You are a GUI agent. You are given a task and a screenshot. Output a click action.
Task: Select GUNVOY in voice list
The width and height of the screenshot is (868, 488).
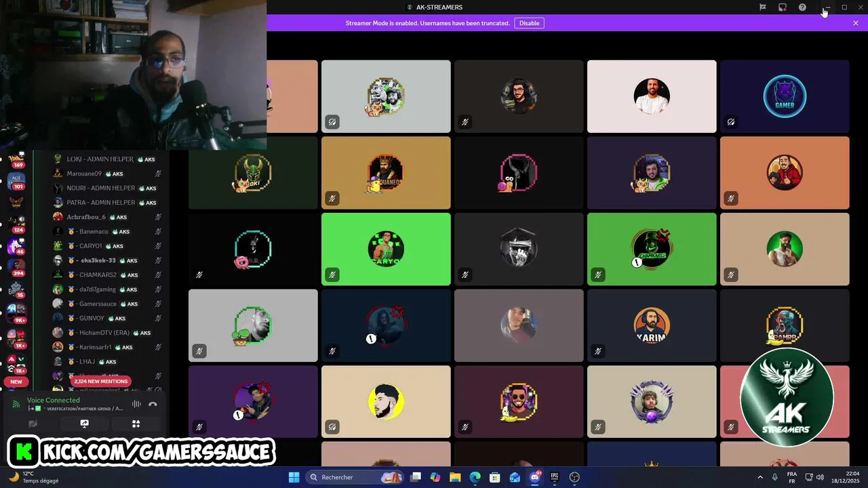[107, 318]
